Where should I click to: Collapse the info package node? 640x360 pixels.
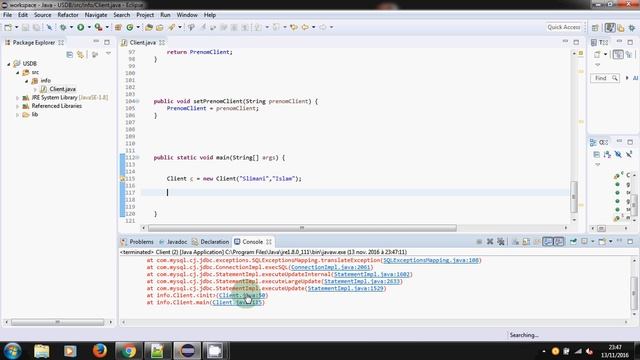click(x=27, y=81)
